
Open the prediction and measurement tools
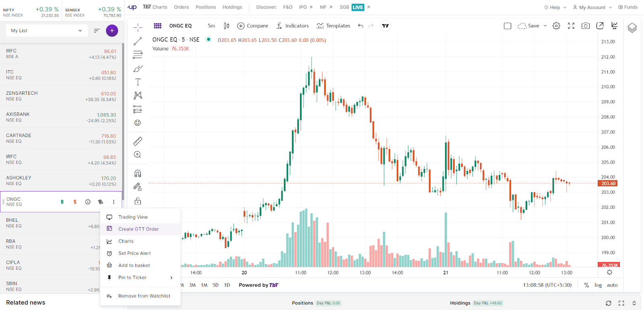pyautogui.click(x=138, y=109)
